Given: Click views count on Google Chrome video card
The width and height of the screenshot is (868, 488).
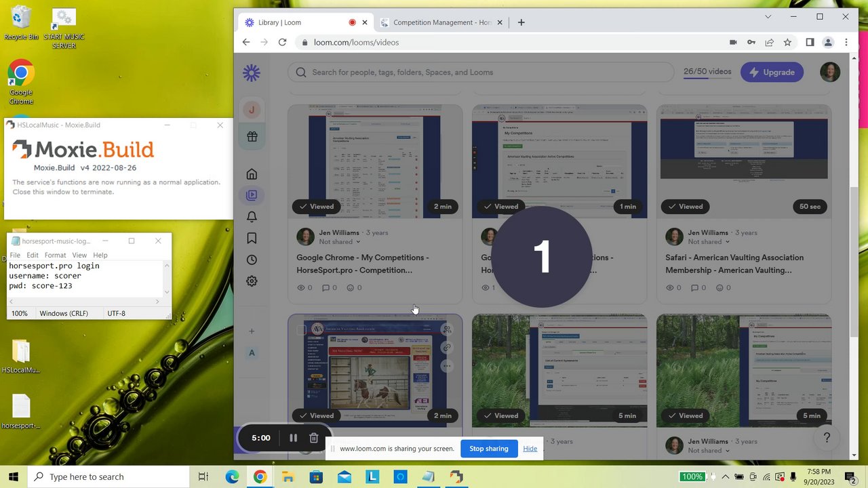Looking at the screenshot, I should (304, 287).
